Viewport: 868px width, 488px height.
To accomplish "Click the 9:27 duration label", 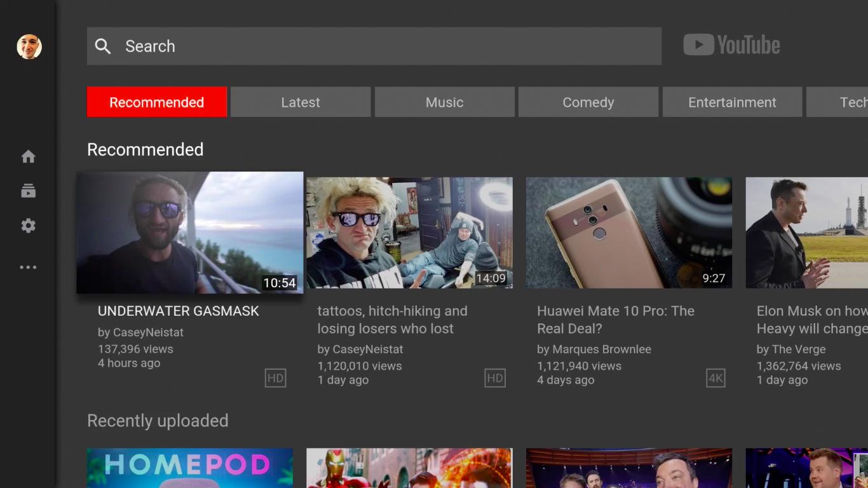I will pyautogui.click(x=714, y=278).
